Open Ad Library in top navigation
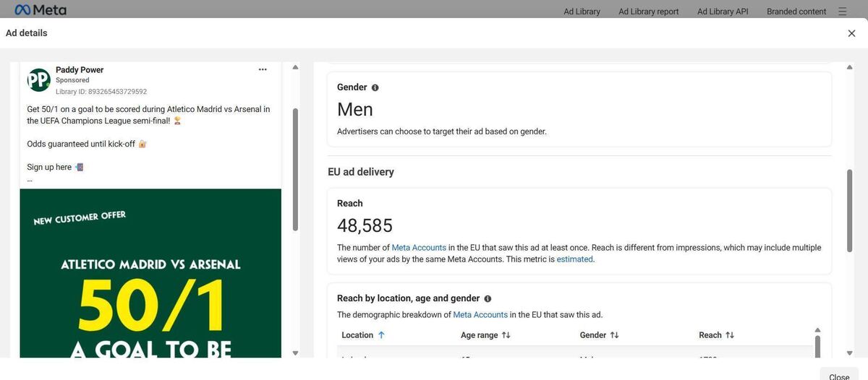The height and width of the screenshot is (380, 868). [582, 12]
